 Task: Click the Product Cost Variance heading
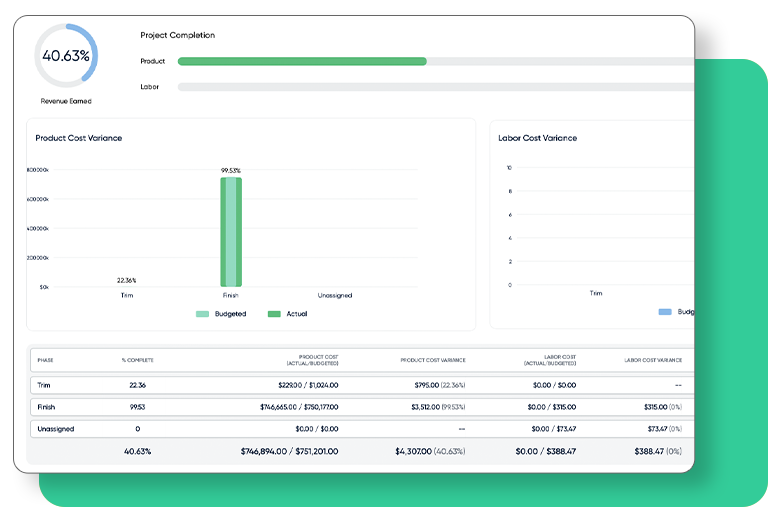[79, 138]
